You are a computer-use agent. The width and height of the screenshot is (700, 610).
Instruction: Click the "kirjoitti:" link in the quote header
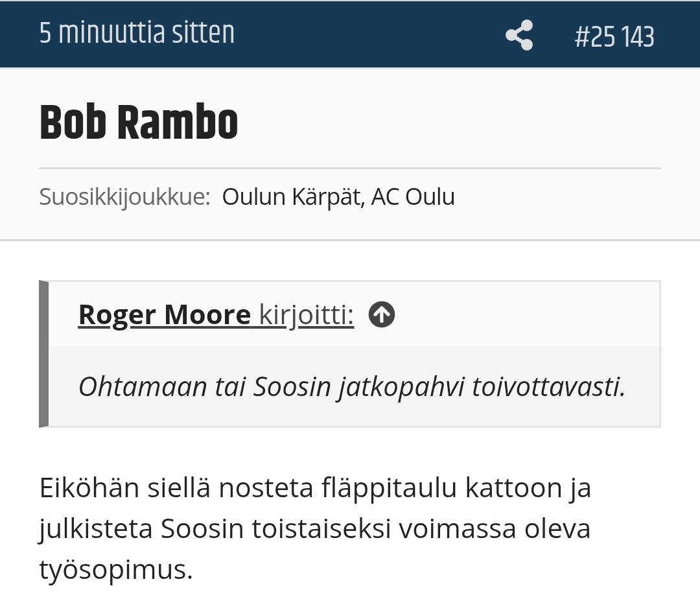[306, 315]
